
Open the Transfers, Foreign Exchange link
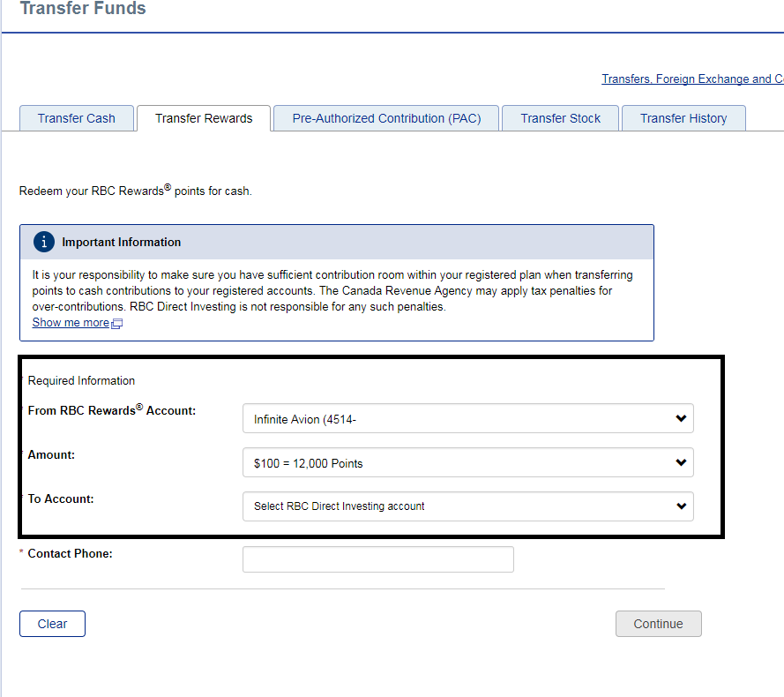coord(692,79)
